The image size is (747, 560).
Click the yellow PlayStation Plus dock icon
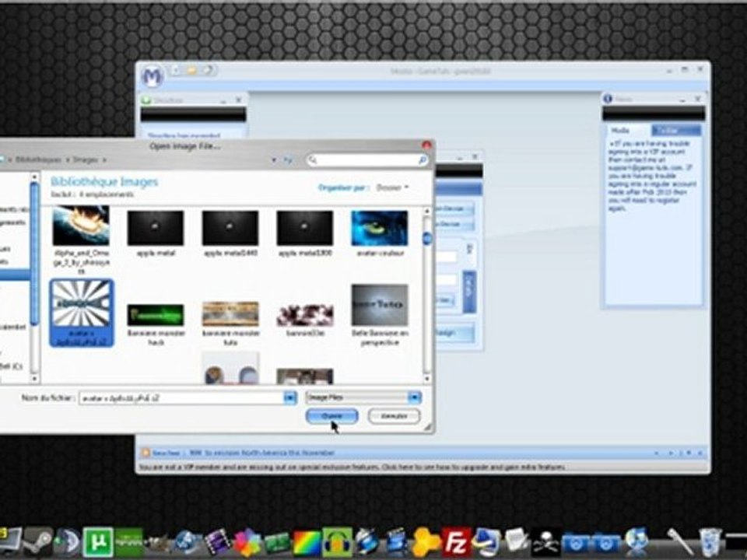click(426, 542)
